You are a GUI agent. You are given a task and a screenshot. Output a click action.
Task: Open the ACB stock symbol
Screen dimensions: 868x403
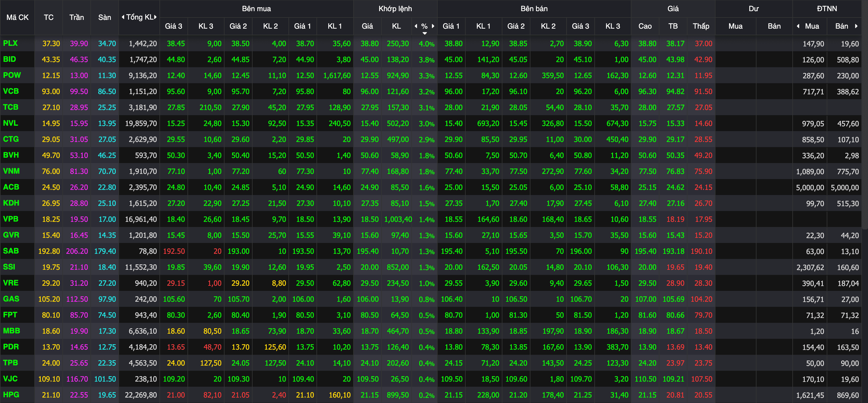pos(11,187)
